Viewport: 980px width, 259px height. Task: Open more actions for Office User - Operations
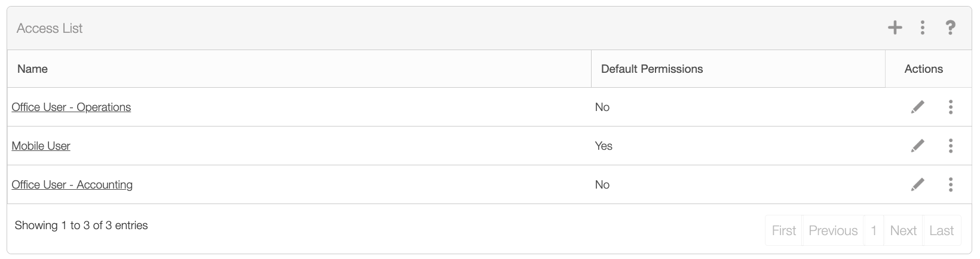(950, 107)
